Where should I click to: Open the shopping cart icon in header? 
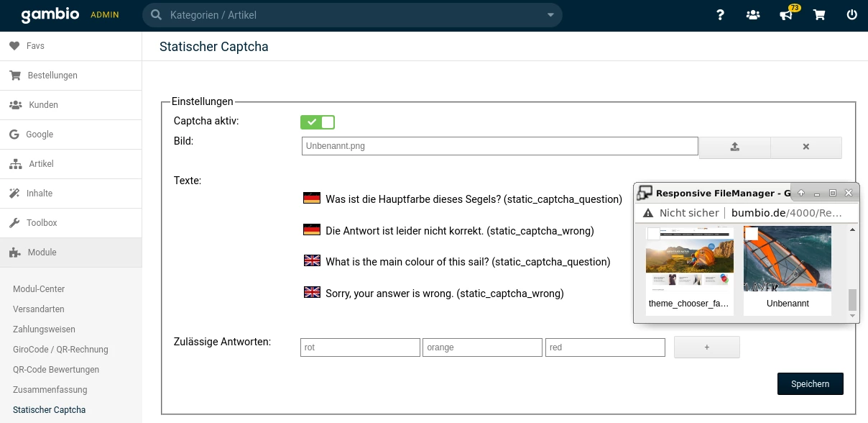(819, 14)
